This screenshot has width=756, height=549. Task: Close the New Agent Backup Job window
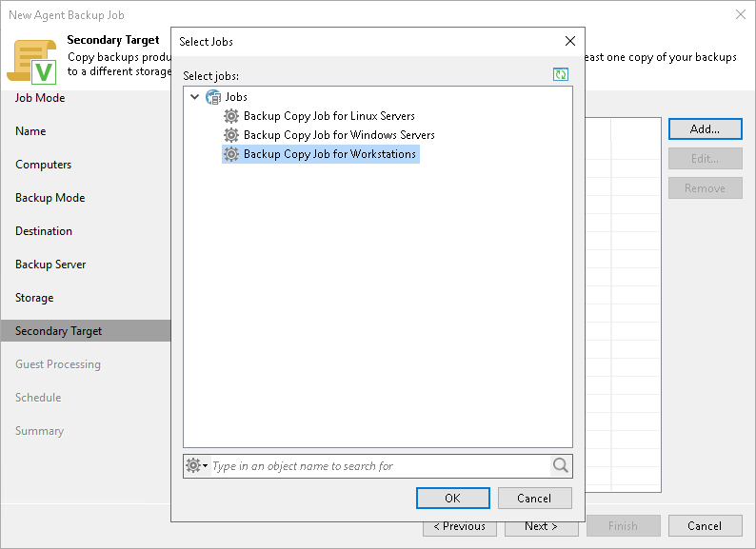coord(741,14)
